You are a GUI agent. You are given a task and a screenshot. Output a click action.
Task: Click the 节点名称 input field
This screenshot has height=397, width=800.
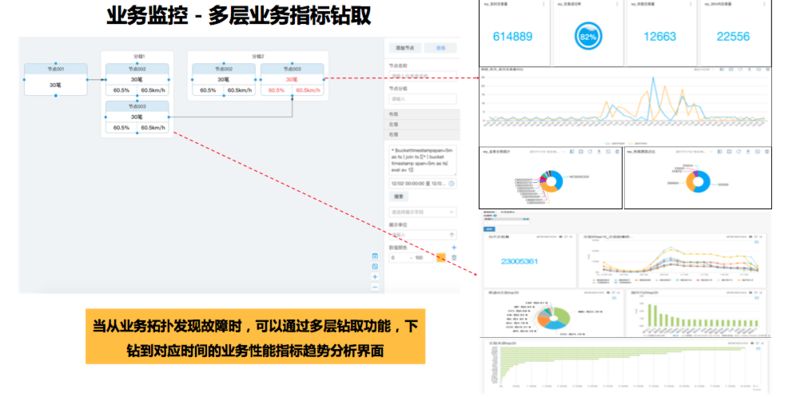click(x=423, y=76)
